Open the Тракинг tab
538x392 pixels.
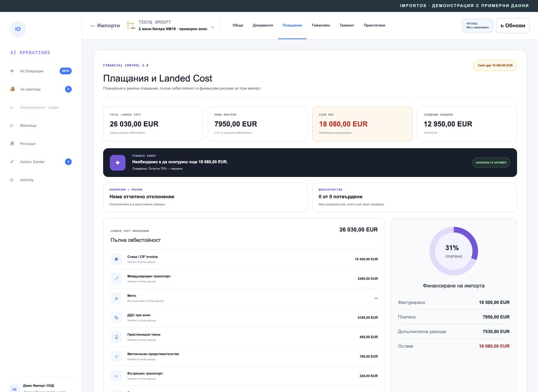click(x=347, y=25)
